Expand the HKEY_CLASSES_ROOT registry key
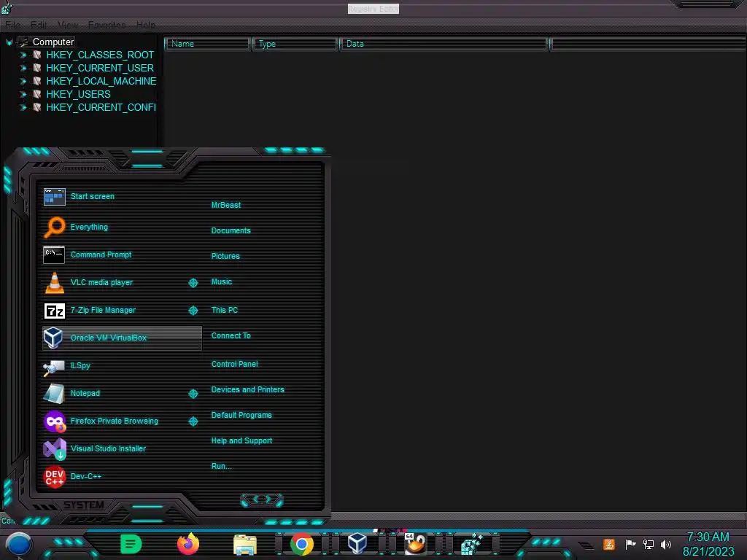This screenshot has width=747, height=560. 23,55
